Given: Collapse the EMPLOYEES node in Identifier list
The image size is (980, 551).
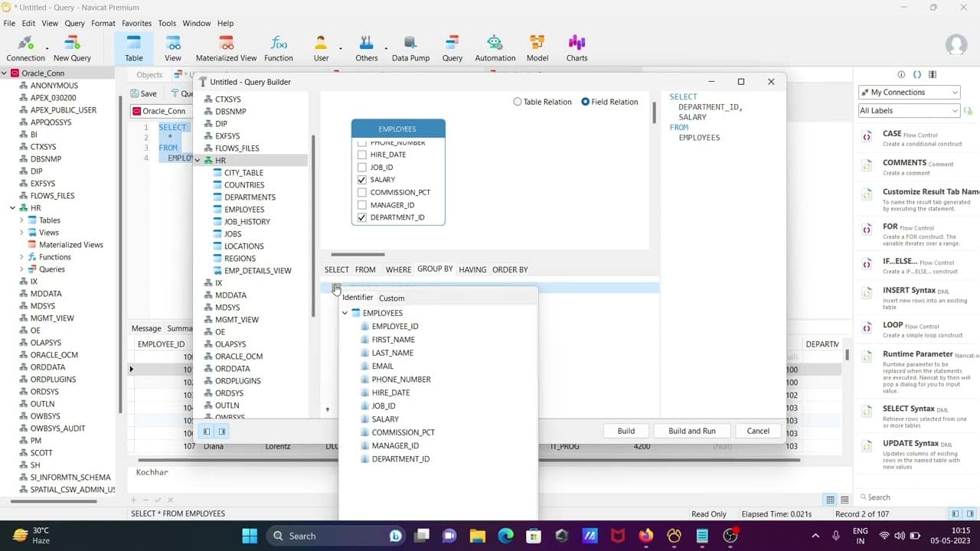Looking at the screenshot, I should click(x=345, y=313).
